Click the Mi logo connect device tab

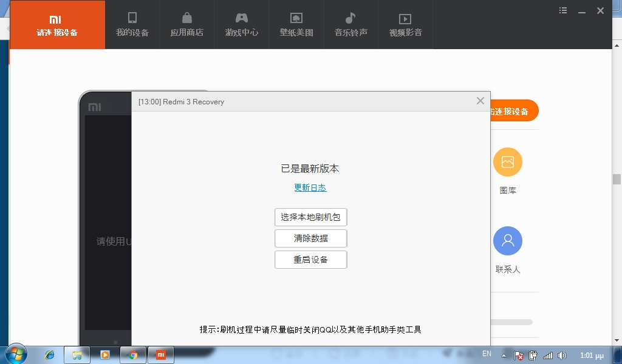click(x=57, y=25)
